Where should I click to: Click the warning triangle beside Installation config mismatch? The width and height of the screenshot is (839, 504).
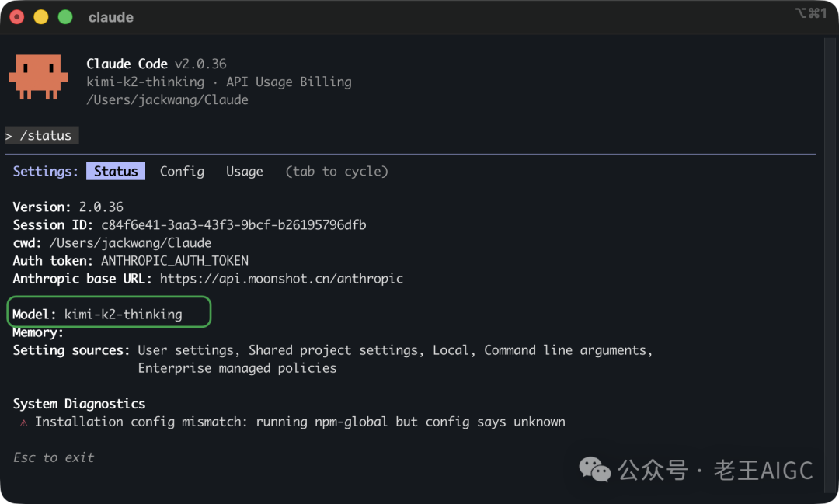point(23,422)
